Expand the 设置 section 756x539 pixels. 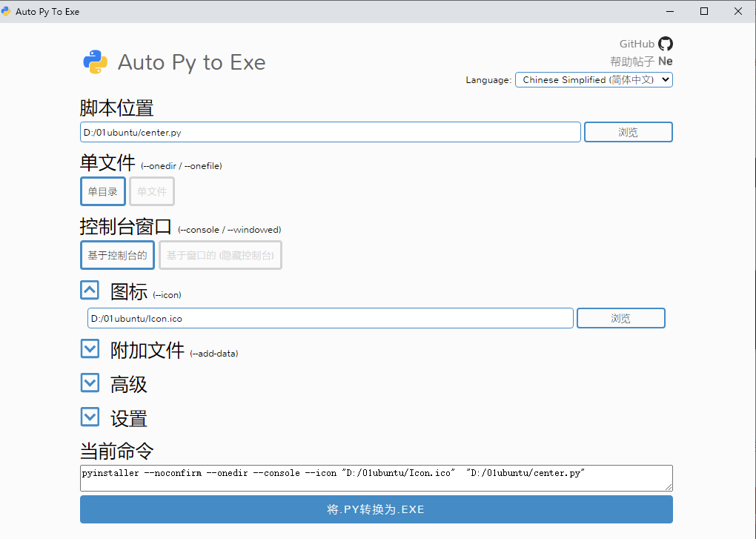click(90, 417)
